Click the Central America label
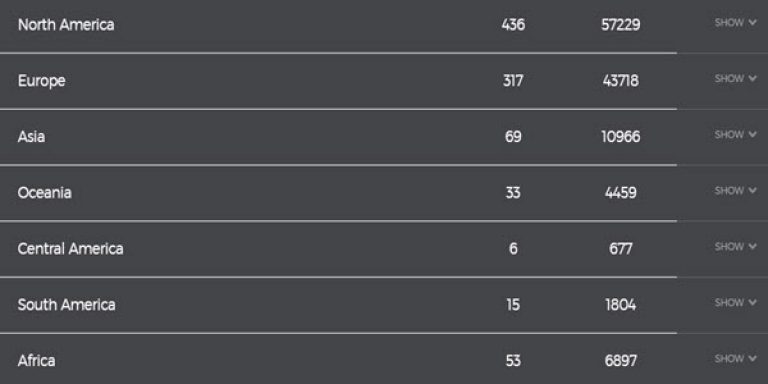Viewport: 768px width, 384px height. click(71, 249)
